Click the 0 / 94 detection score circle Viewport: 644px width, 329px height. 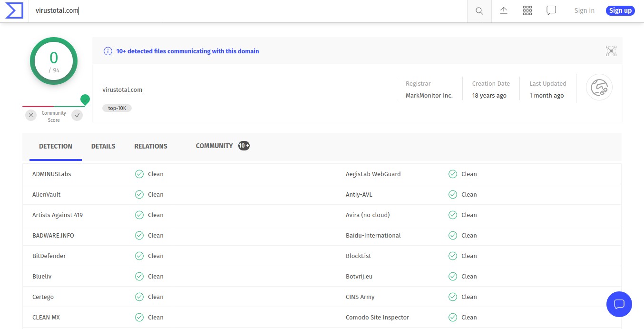pyautogui.click(x=54, y=61)
